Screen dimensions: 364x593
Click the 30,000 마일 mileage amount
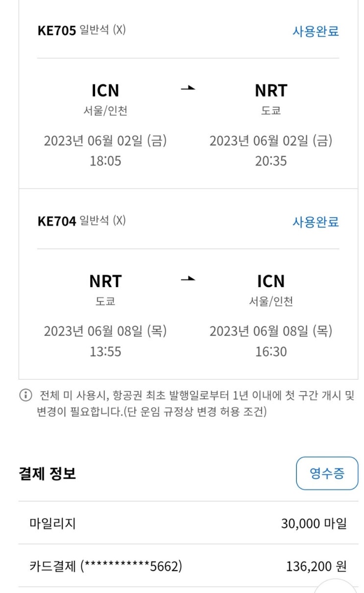tap(314, 523)
